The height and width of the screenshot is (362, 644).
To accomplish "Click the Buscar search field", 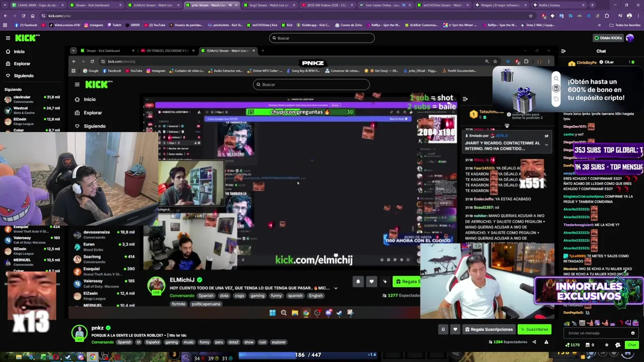I will (x=322, y=38).
